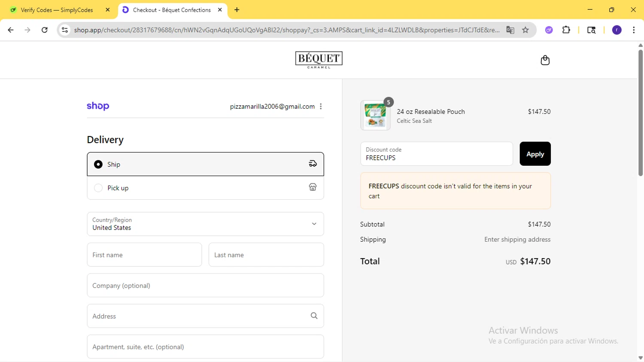Click the Company (optional) field
The image size is (644, 362).
tap(205, 285)
